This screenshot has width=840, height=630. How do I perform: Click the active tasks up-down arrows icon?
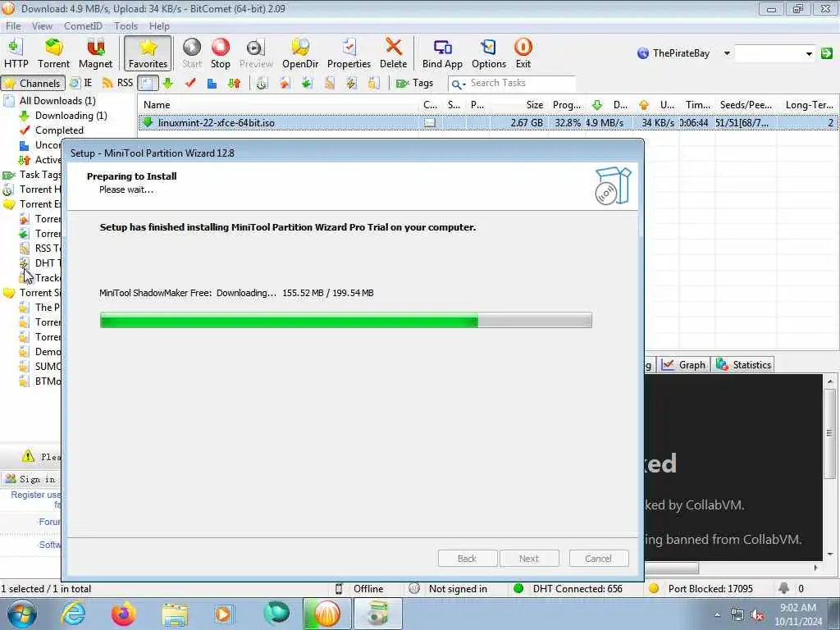click(234, 83)
